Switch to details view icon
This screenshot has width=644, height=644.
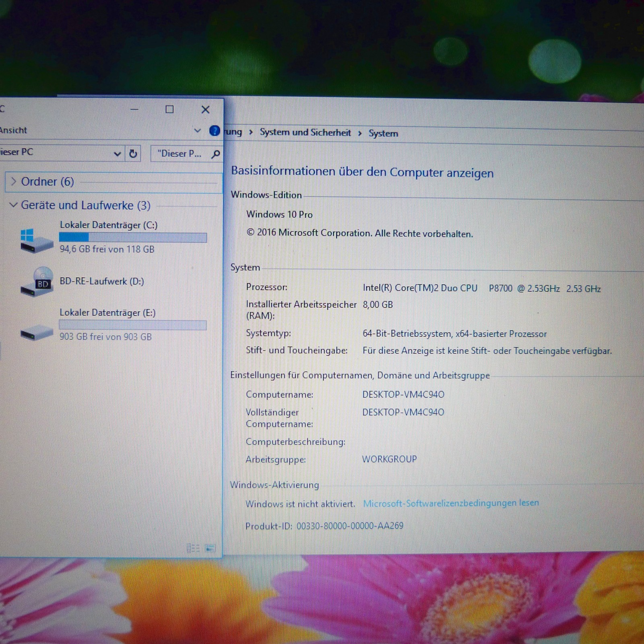193,548
